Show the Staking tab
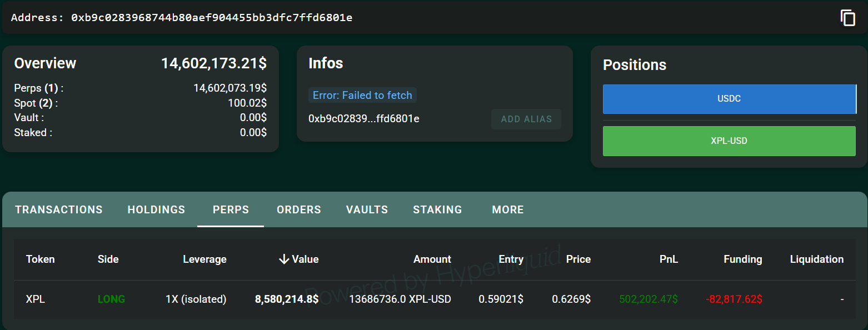 coord(437,209)
